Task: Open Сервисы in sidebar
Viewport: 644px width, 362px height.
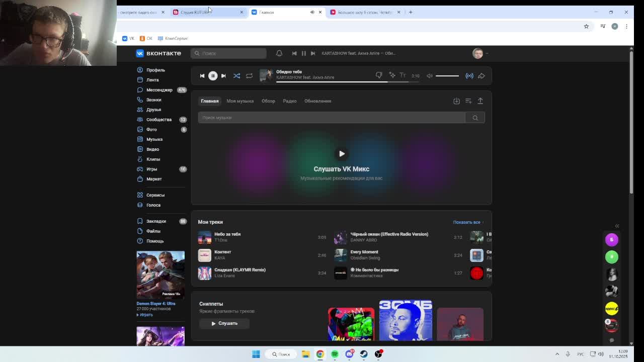Action: (155, 195)
